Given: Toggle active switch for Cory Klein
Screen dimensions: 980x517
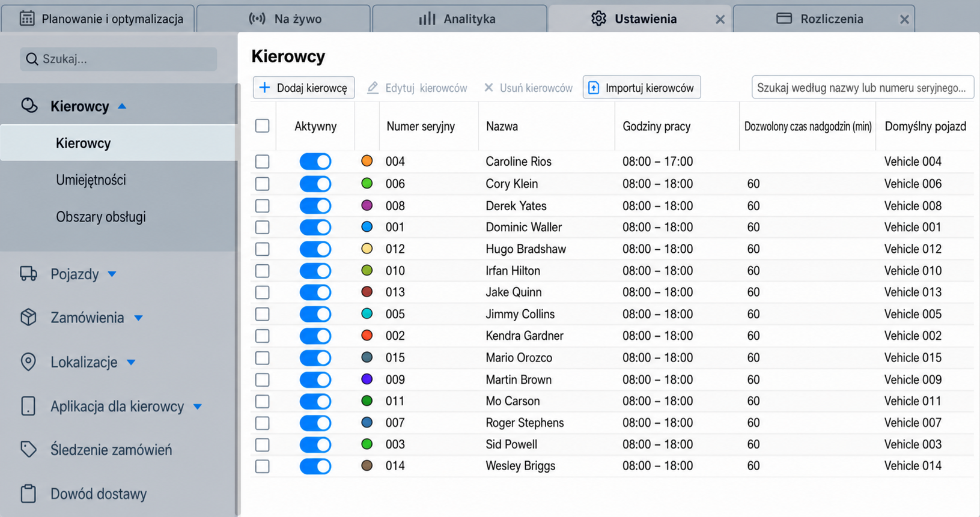Looking at the screenshot, I should click(315, 184).
